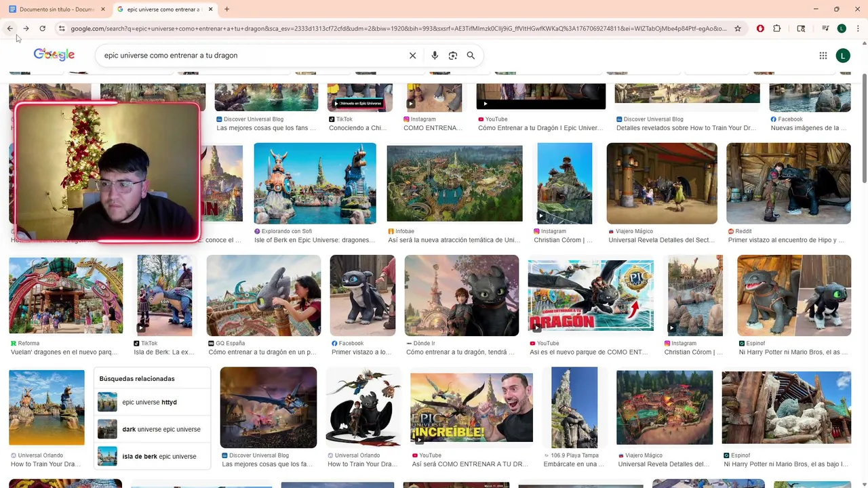868x488 pixels.
Task: Open Dónde Ir Hiccup and Toothless thumbnail
Action: (462, 296)
